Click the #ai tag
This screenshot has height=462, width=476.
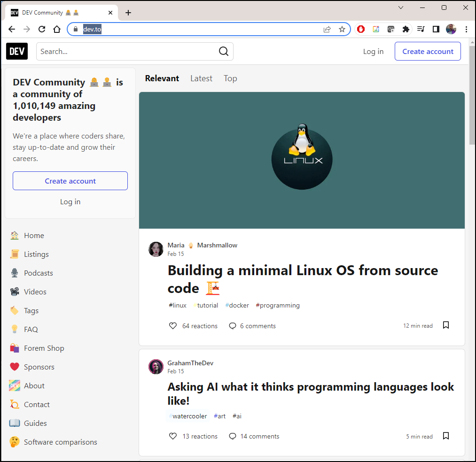[237, 416]
